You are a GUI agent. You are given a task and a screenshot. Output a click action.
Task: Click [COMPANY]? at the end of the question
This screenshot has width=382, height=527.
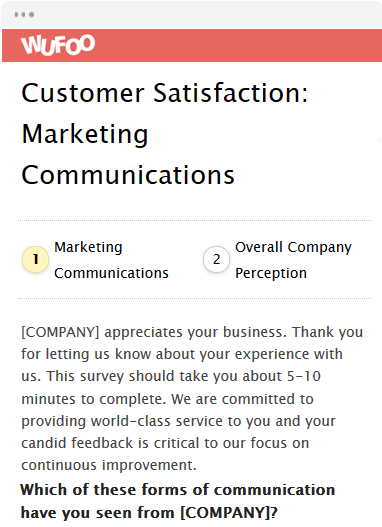(x=229, y=513)
